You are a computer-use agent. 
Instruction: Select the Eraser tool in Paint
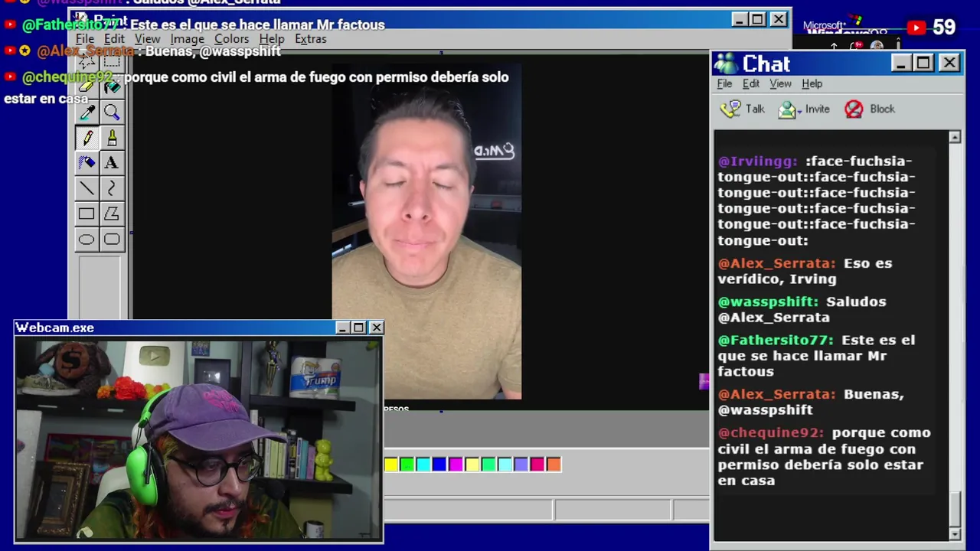[87, 87]
